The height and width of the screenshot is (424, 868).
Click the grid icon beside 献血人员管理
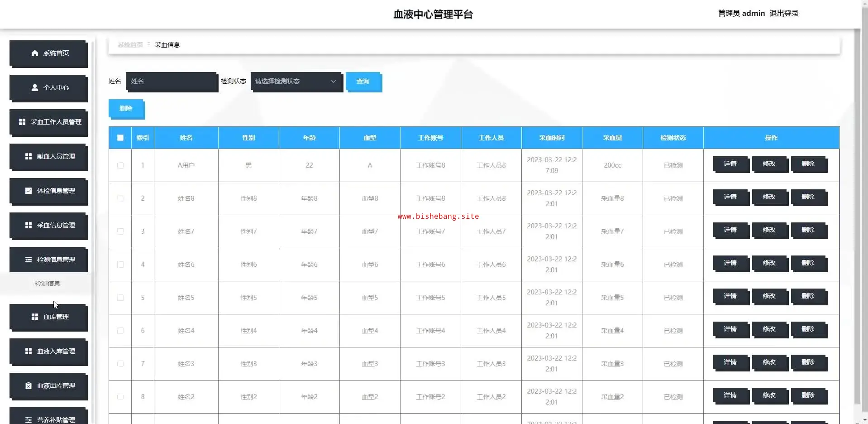pyautogui.click(x=29, y=156)
